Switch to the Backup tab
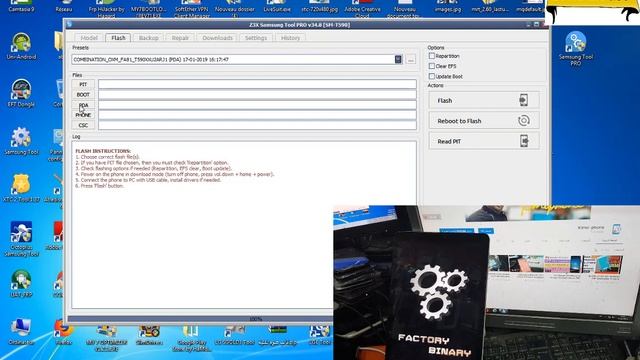The height and width of the screenshot is (360, 640). pyautogui.click(x=149, y=38)
